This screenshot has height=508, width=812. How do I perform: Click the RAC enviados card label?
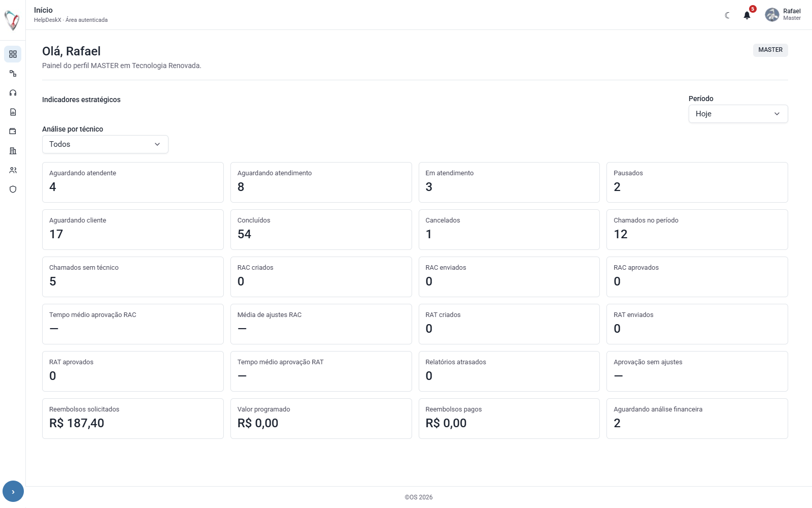446,268
